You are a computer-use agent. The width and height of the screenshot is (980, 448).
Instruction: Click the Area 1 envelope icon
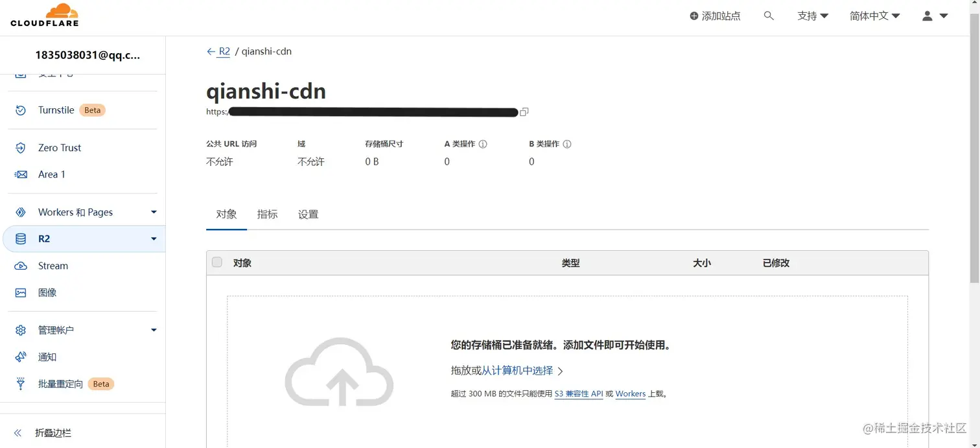(x=21, y=174)
